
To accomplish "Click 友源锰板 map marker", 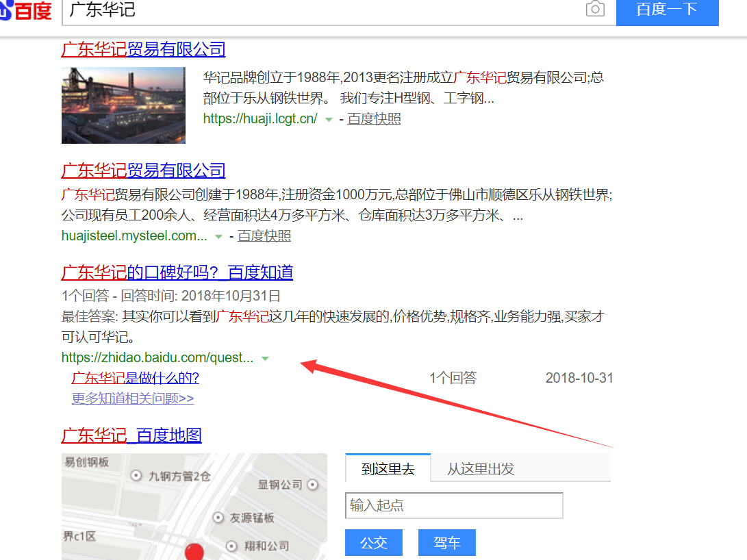I will 218,518.
